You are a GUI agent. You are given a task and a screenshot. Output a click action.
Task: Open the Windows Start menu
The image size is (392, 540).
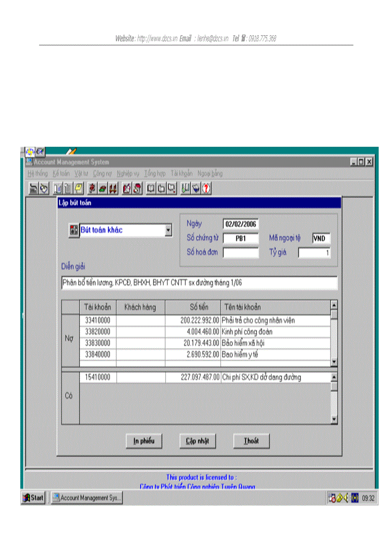click(x=33, y=498)
